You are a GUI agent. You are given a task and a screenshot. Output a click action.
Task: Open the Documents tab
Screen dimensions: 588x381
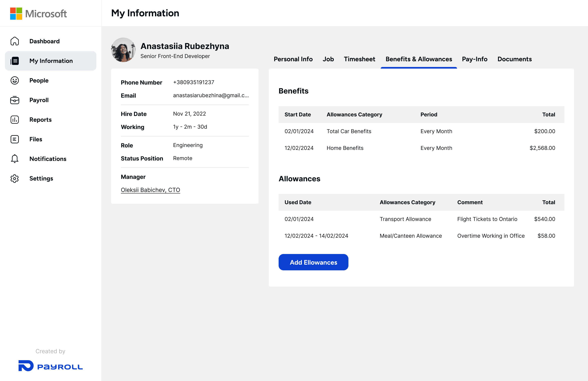coord(514,59)
